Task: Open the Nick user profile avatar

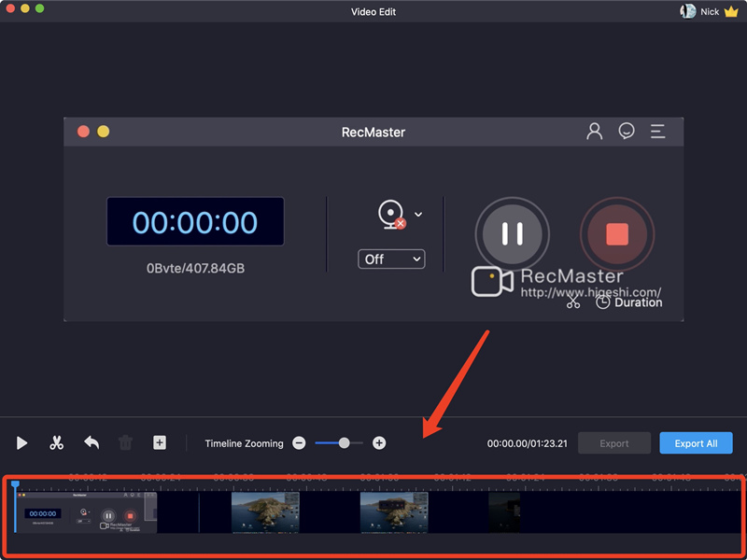Action: 687,11
